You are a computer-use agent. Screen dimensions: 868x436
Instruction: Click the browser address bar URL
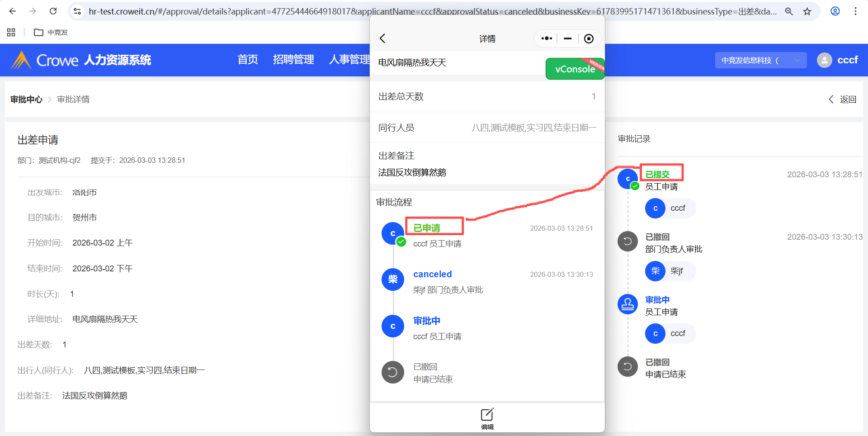click(433, 11)
